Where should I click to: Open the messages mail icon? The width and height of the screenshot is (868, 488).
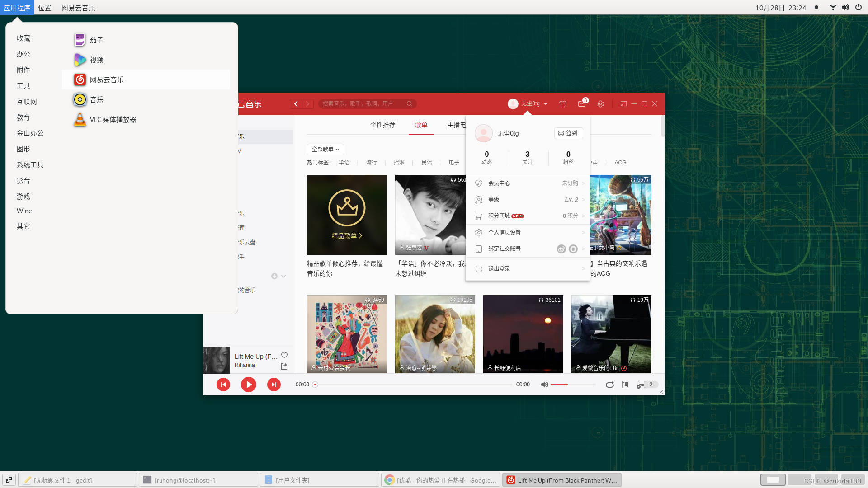(582, 104)
